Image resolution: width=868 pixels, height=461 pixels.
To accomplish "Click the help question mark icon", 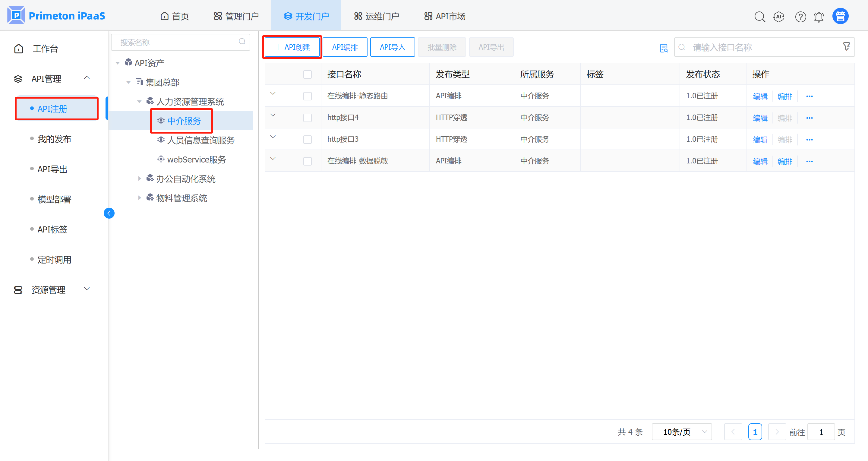I will (800, 17).
